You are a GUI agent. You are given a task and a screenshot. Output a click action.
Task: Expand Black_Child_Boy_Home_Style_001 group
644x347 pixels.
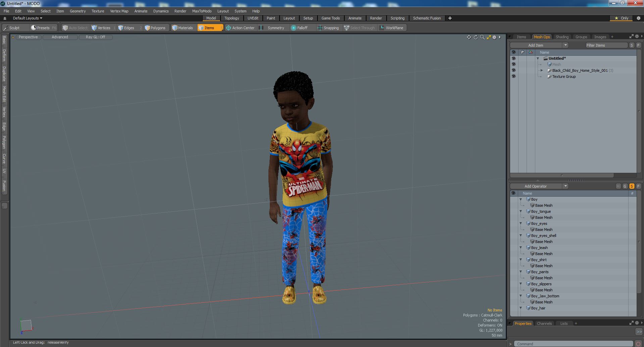tap(542, 70)
